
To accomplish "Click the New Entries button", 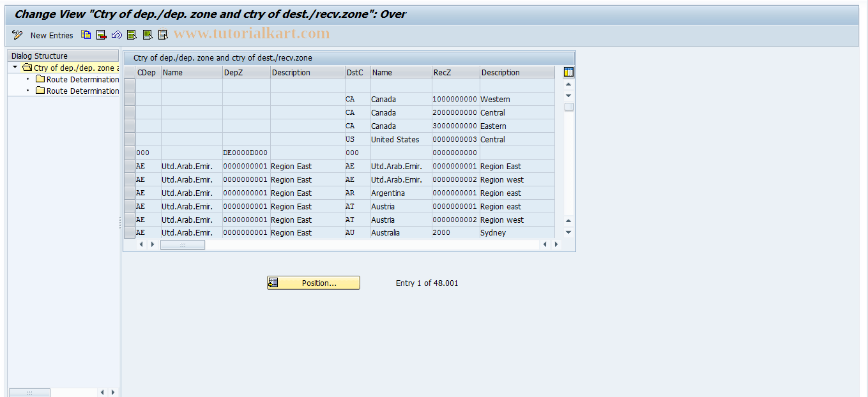I will coord(51,35).
